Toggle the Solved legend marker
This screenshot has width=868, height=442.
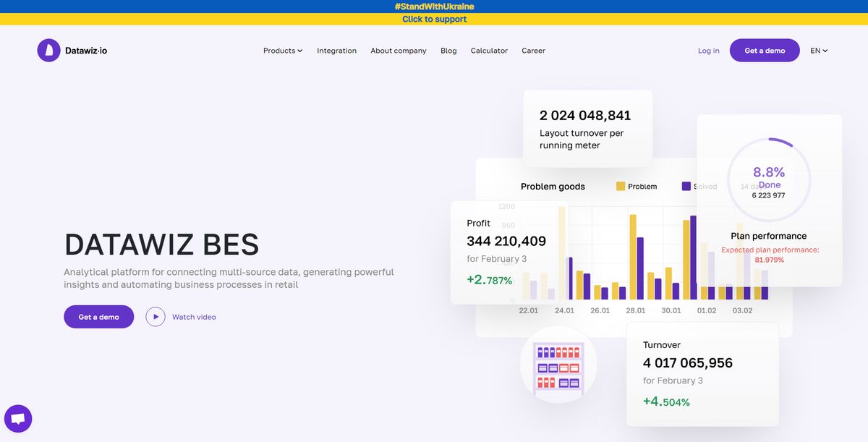pyautogui.click(x=685, y=186)
